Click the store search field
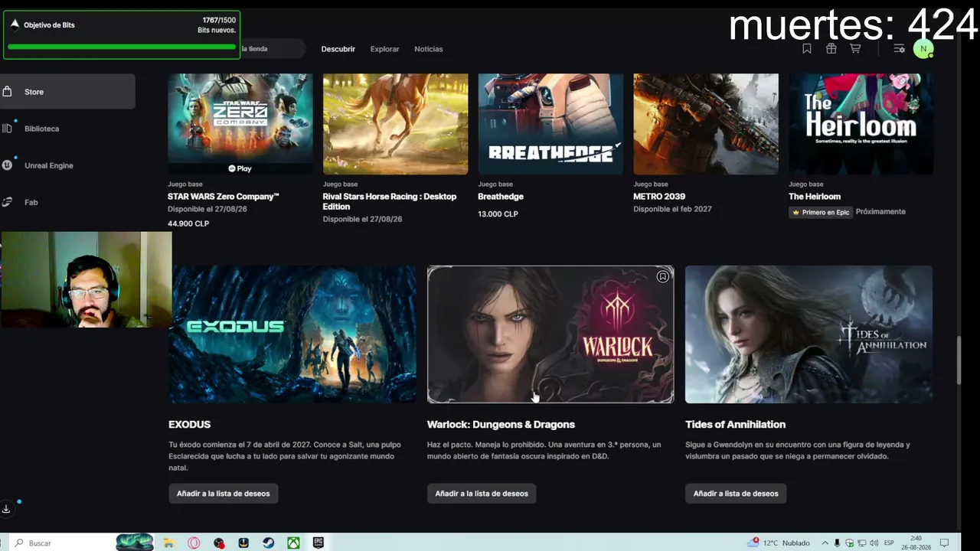The width and height of the screenshot is (980, 551). 272,49
